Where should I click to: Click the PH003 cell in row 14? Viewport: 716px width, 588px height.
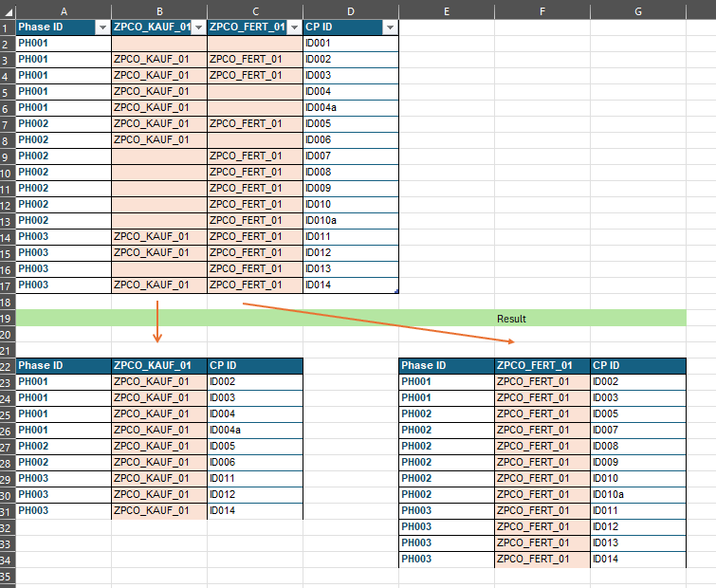click(x=64, y=236)
